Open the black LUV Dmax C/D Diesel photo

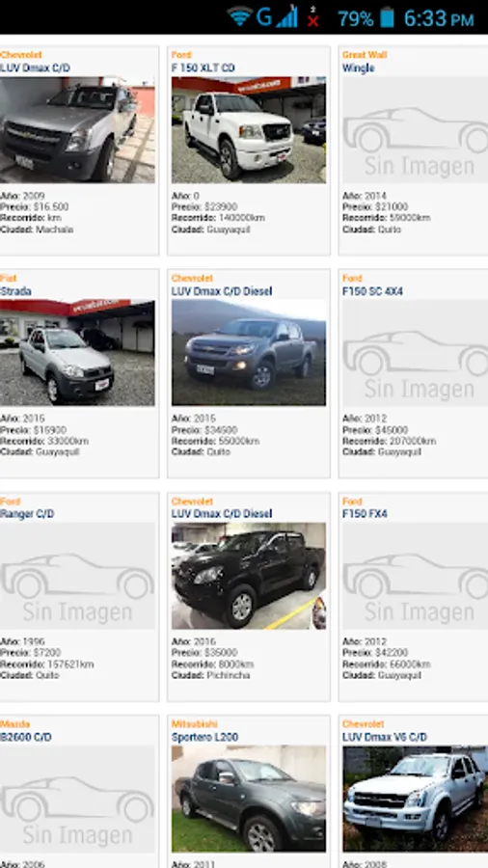249,577
